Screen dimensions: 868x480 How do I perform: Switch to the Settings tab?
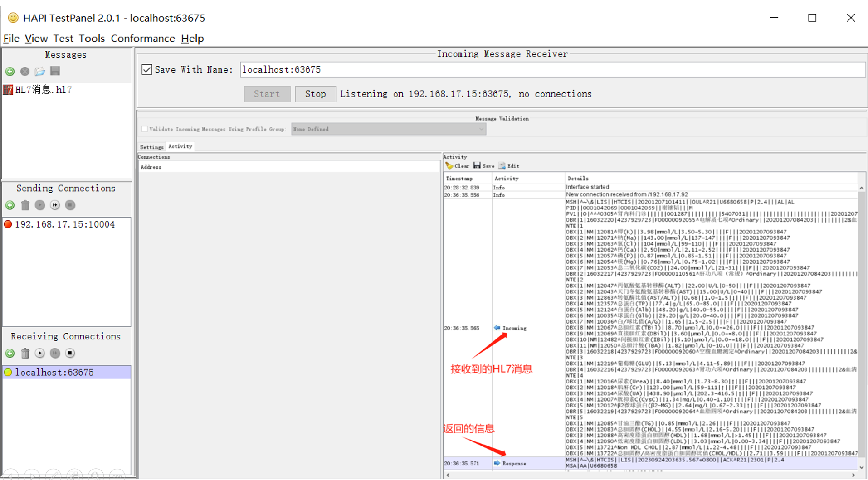click(x=151, y=147)
